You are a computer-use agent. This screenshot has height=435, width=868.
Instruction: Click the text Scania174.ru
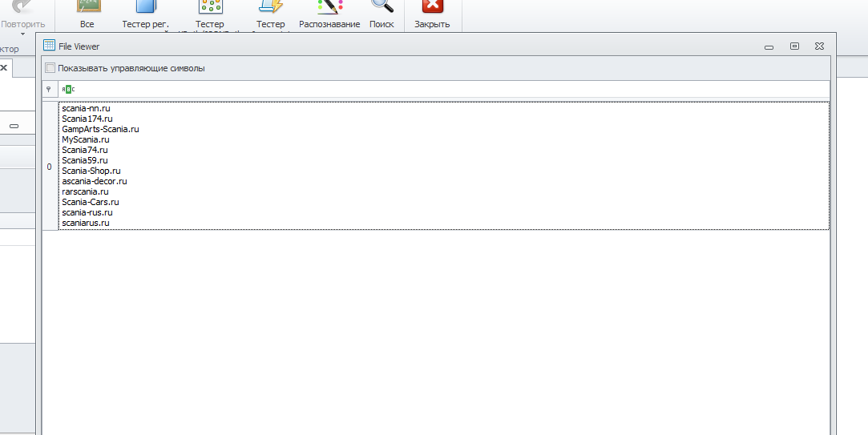click(x=87, y=119)
